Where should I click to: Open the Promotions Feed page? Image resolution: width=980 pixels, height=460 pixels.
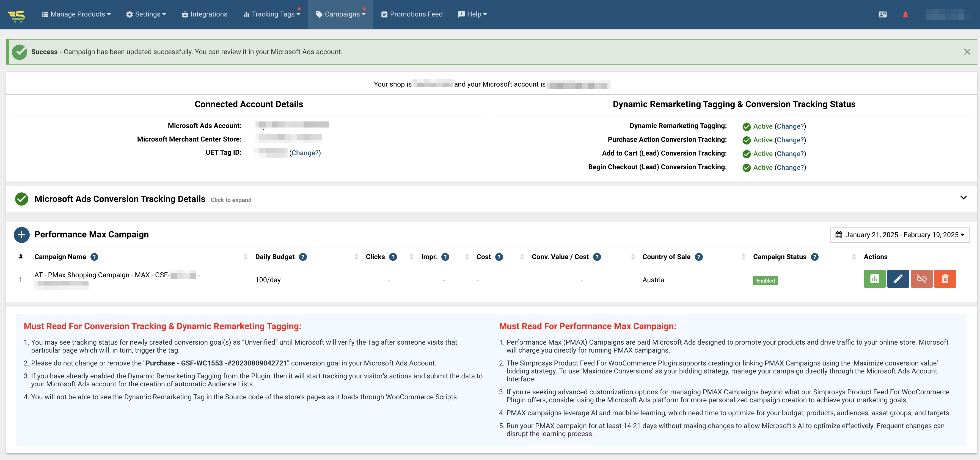[x=412, y=14]
